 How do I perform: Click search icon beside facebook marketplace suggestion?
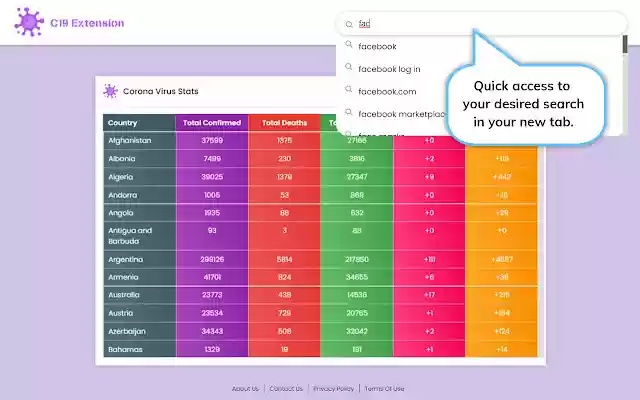[x=349, y=111]
